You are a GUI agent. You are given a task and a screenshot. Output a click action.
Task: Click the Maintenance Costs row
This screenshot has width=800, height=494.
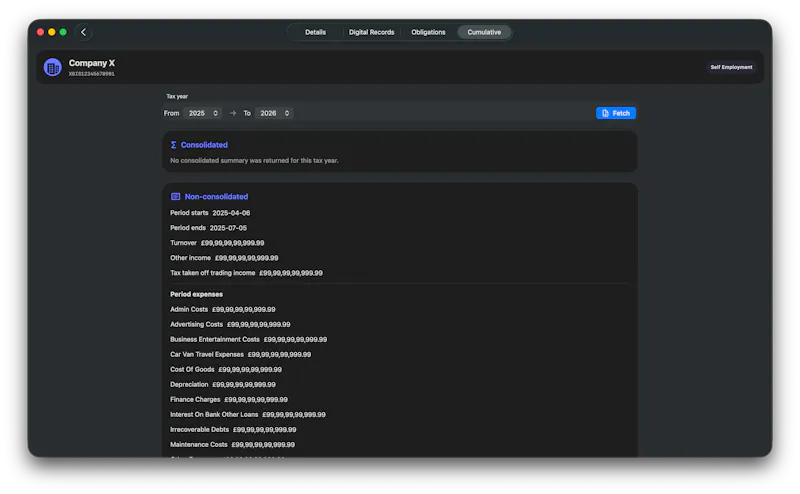pos(232,444)
